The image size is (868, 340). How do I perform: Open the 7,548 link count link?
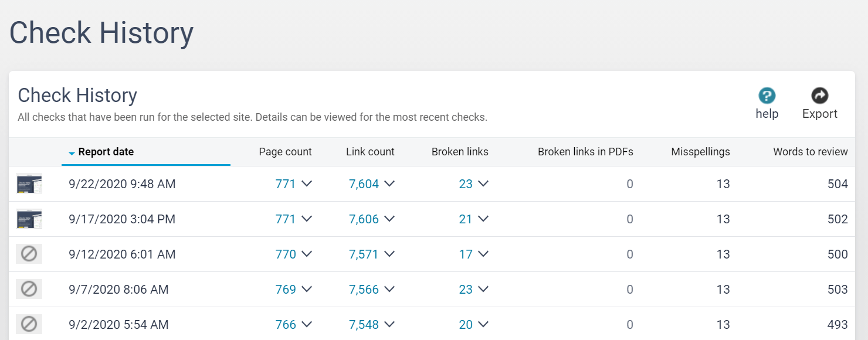tap(364, 325)
